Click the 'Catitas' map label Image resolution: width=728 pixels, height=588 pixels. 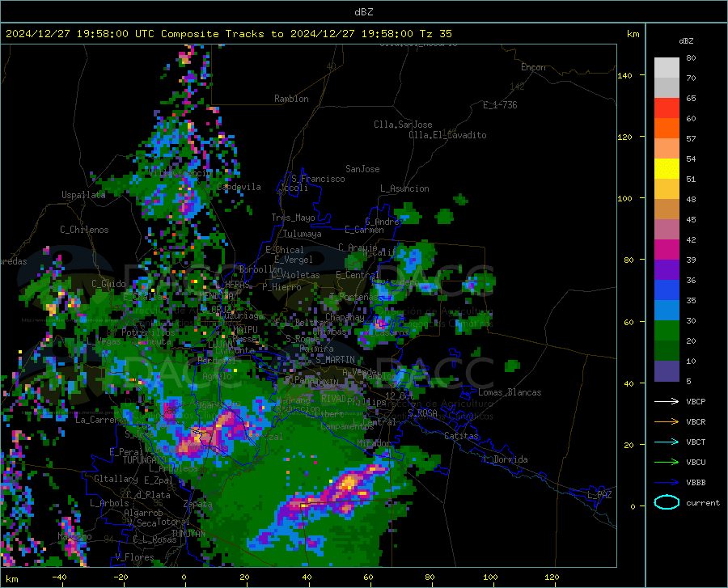461,436
